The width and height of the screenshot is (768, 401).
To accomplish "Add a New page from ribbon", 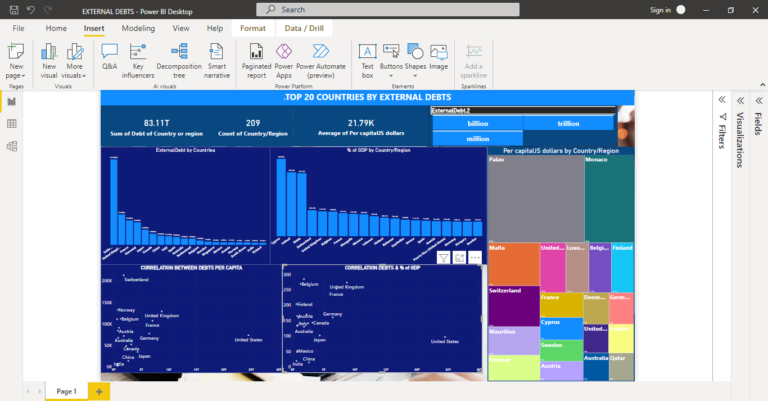I will tap(16, 61).
